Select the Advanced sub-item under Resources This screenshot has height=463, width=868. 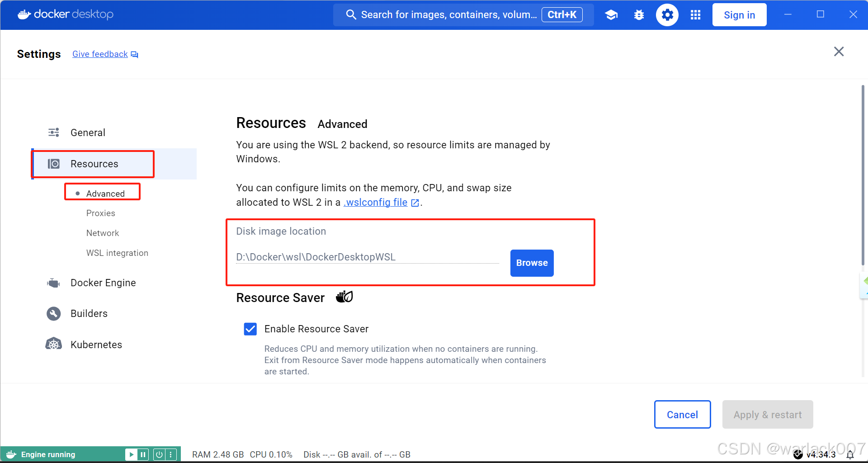(105, 194)
